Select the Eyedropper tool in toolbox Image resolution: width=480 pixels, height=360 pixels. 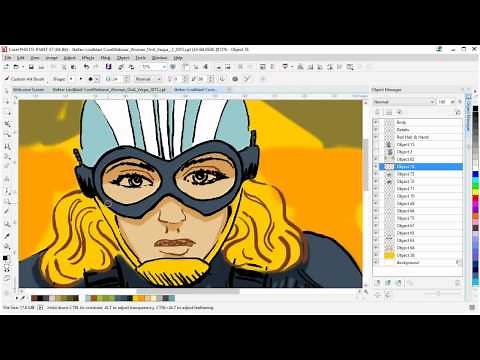(x=7, y=236)
